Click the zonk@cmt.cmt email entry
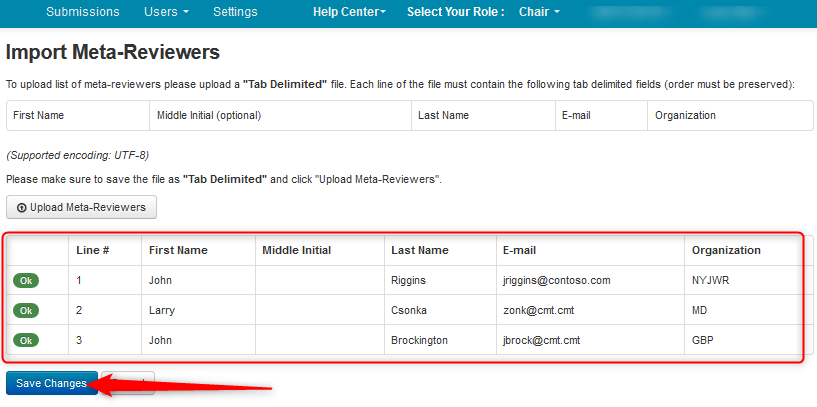This screenshot has width=817, height=407. click(x=538, y=310)
